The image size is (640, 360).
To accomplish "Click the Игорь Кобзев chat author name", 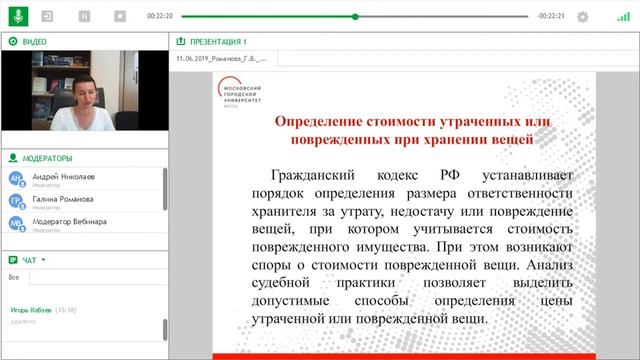I will click(31, 310).
